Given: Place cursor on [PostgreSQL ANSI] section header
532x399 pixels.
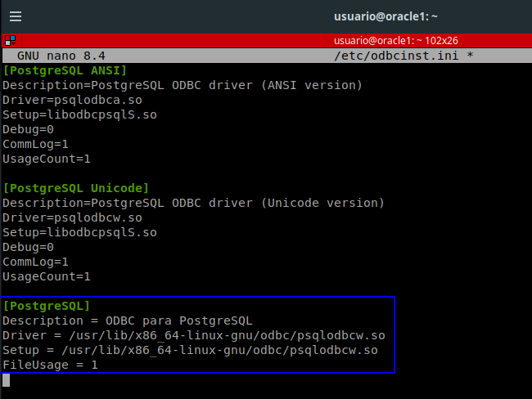Looking at the screenshot, I should click(65, 70).
